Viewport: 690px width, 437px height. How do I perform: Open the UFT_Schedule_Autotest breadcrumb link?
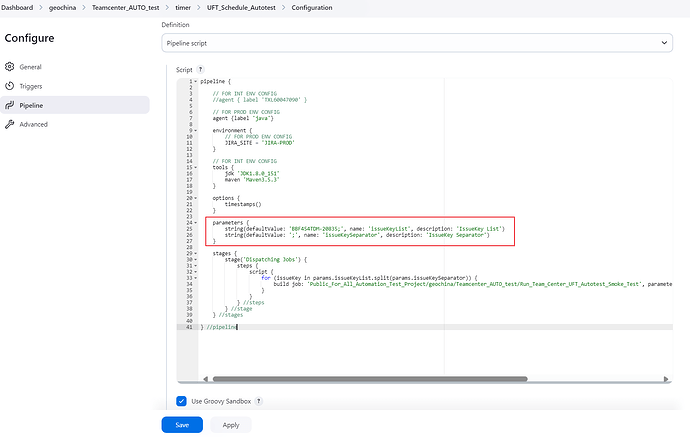(241, 7)
